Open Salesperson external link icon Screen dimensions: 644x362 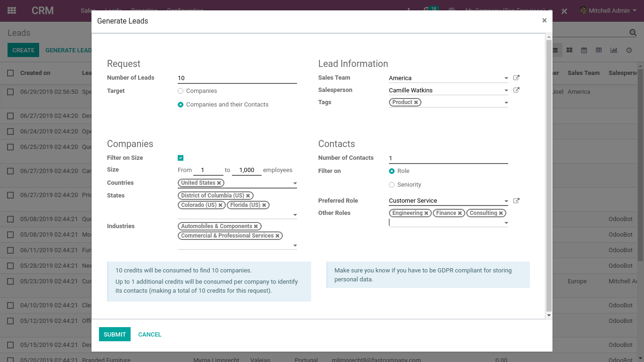(x=516, y=90)
